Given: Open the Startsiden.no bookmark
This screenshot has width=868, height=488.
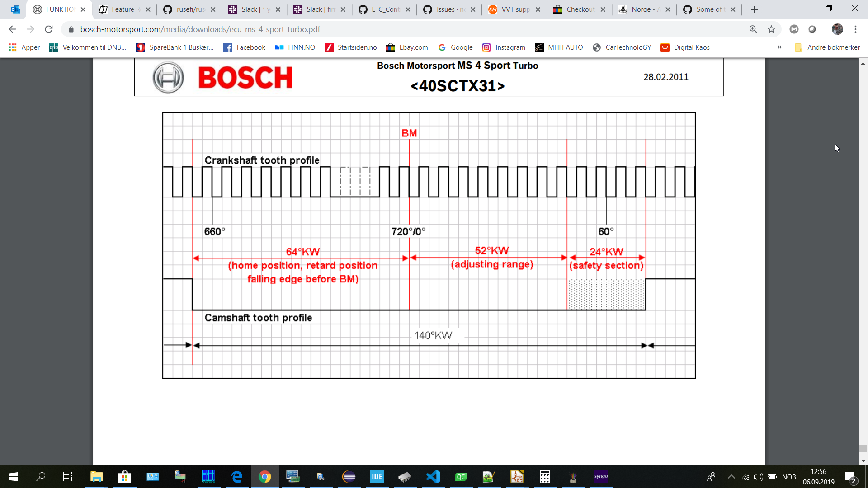Looking at the screenshot, I should point(350,47).
